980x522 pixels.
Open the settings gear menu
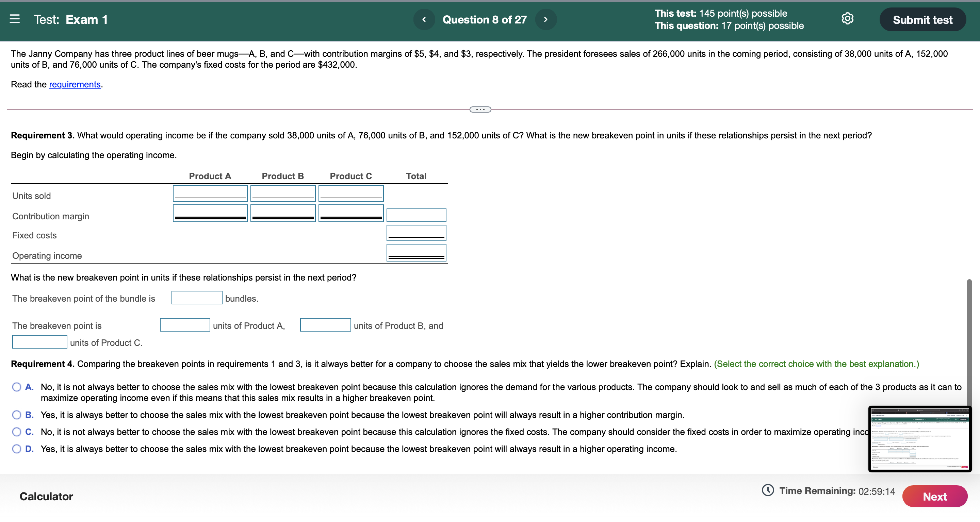click(x=847, y=19)
